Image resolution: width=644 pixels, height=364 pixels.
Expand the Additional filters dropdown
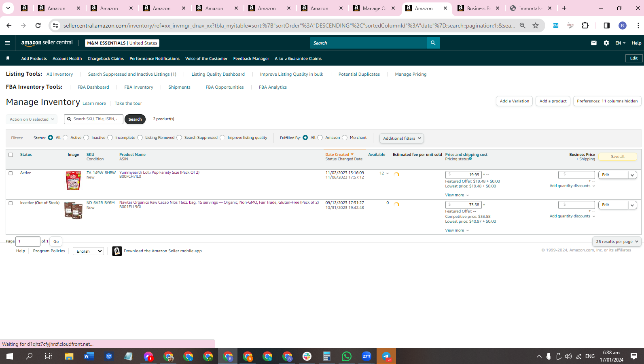pyautogui.click(x=402, y=138)
